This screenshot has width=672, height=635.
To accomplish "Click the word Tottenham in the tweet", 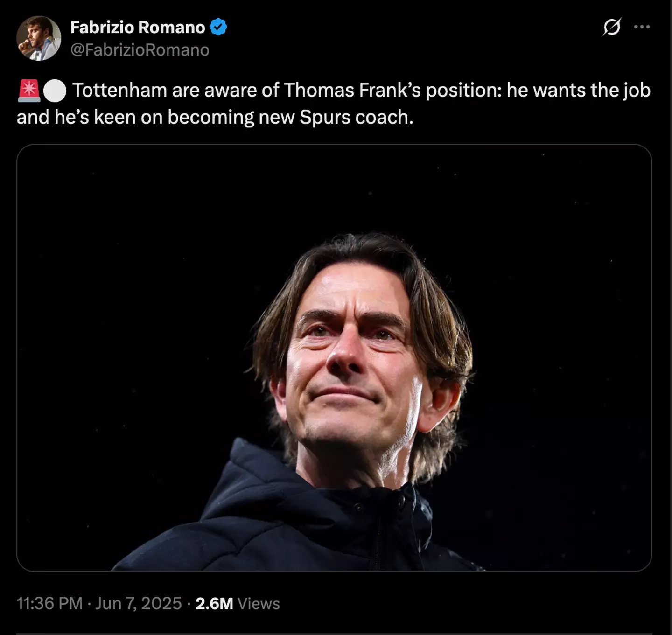I will 119,90.
